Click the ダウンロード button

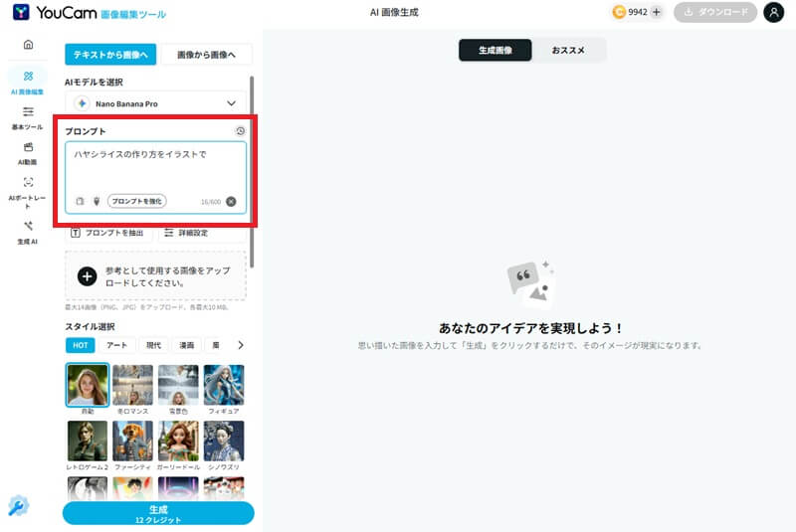715,12
